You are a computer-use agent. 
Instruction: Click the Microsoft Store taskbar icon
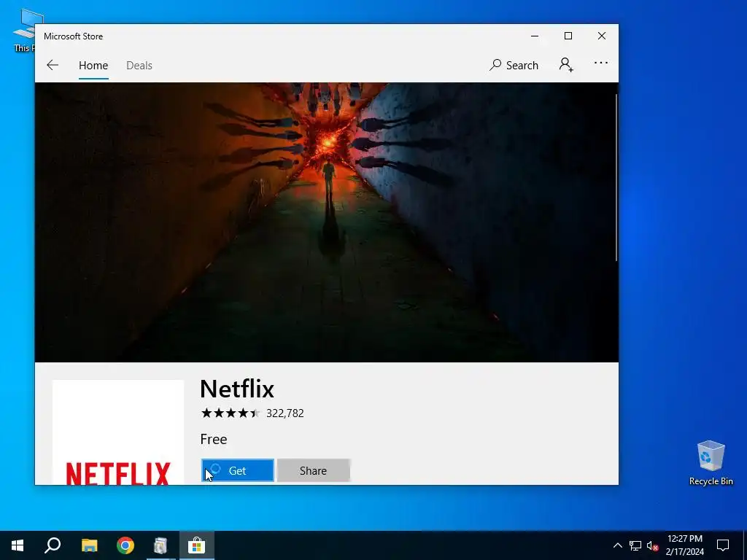(x=196, y=545)
